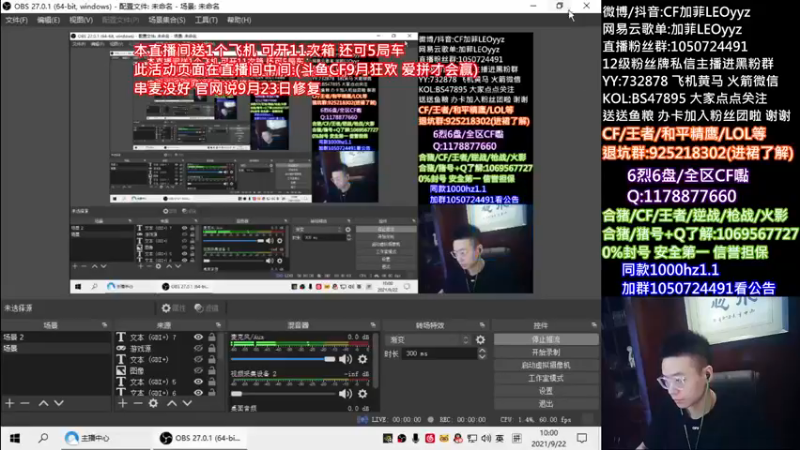The image size is (800, 450).
Task: Click the 开始录制 start recording button
Action: pos(546,353)
